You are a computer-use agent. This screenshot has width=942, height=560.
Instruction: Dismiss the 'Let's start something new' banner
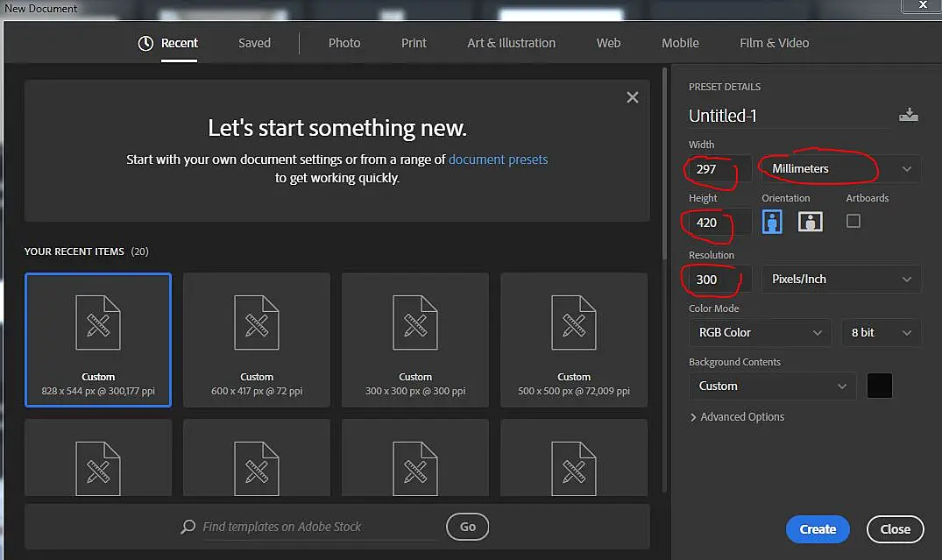point(632,97)
